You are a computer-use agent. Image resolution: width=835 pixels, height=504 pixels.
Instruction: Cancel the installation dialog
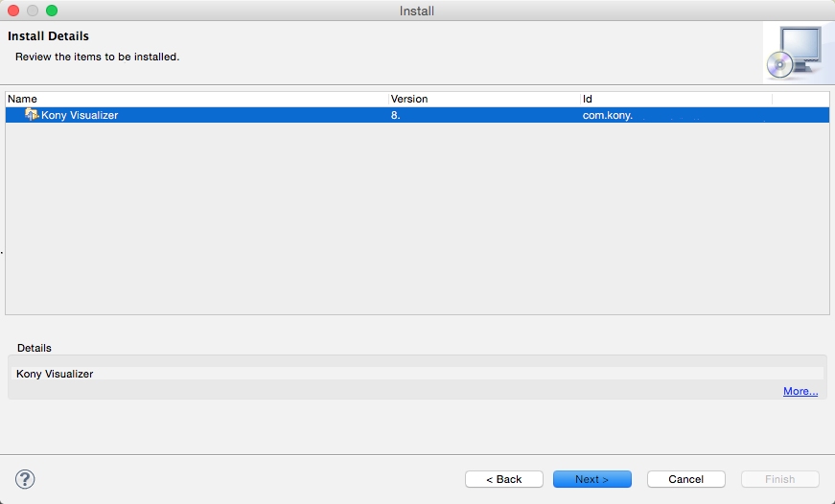[685, 479]
